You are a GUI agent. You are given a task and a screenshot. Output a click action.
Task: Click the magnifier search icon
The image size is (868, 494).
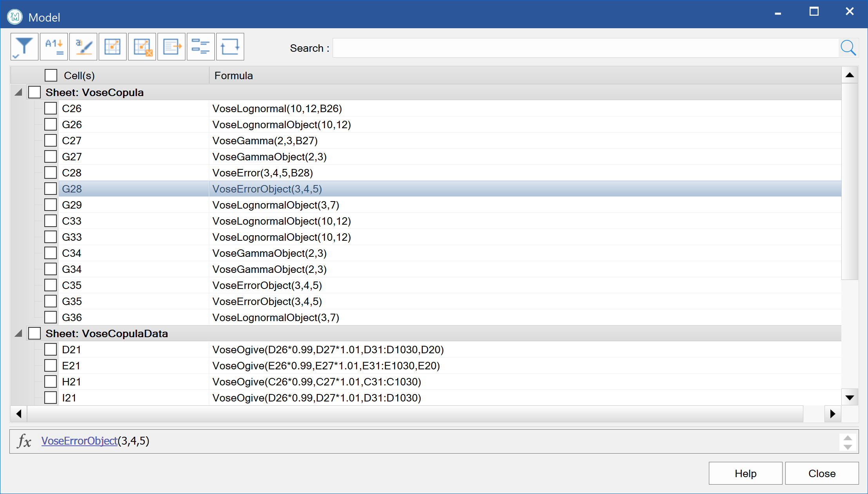click(x=848, y=48)
